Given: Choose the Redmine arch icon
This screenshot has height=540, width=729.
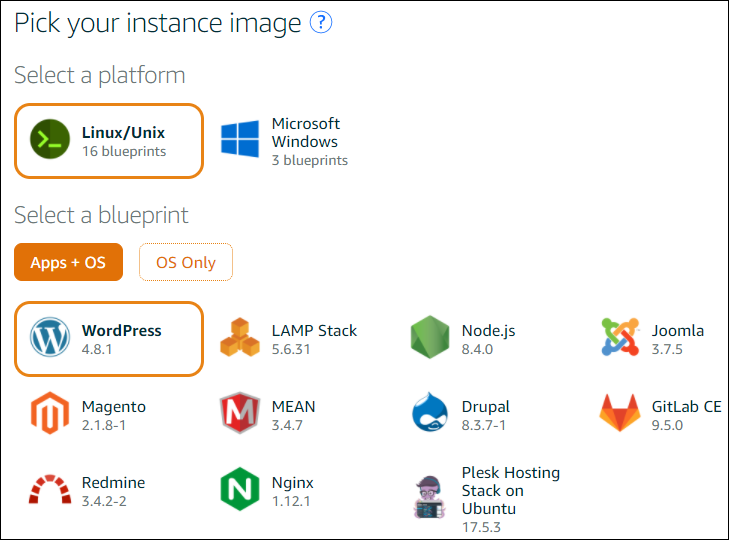Looking at the screenshot, I should click(50, 490).
